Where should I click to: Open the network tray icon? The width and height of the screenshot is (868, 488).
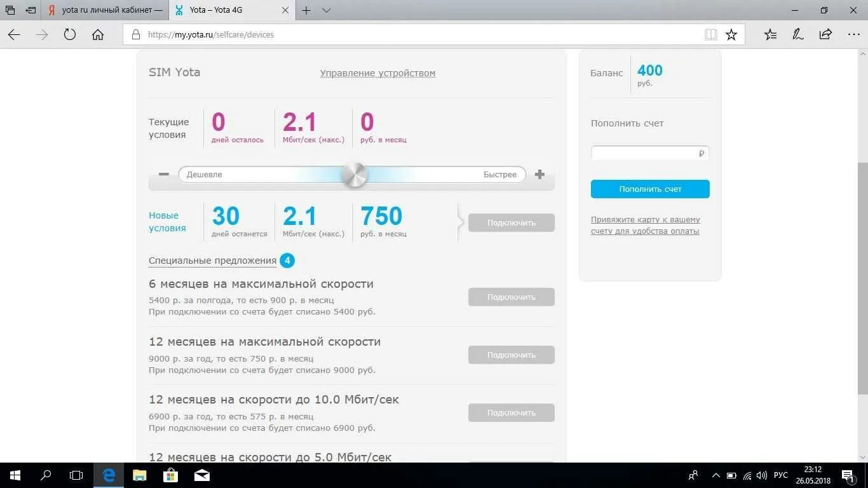pyautogui.click(x=747, y=475)
